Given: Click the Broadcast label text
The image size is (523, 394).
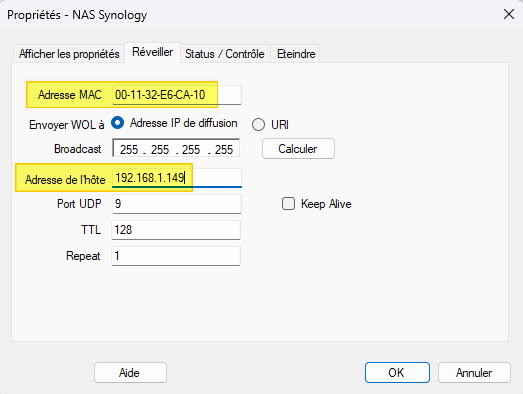Looking at the screenshot, I should click(x=78, y=149).
